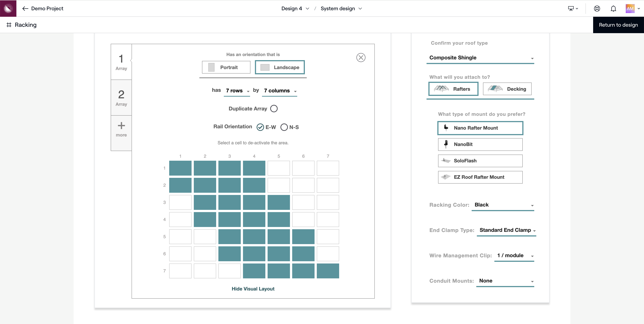The image size is (644, 324).
Task: Choose the SoloFlash mount type
Action: point(480,161)
